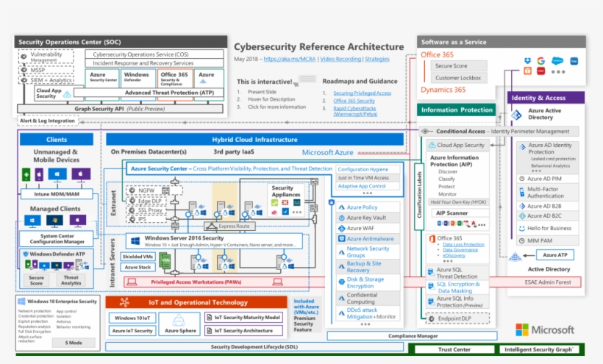The height and width of the screenshot is (364, 603).
Task: Click 'Just in Time VM Access' text
Action: pyautogui.click(x=363, y=178)
